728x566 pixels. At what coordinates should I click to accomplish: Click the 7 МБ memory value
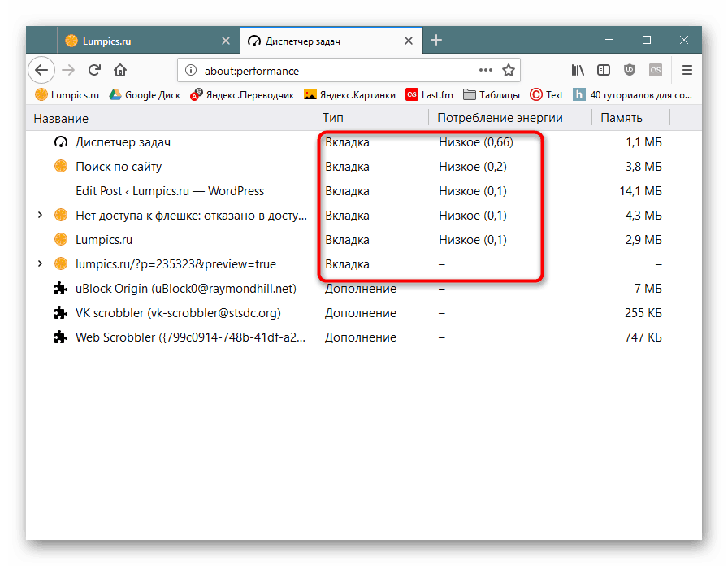coord(648,289)
